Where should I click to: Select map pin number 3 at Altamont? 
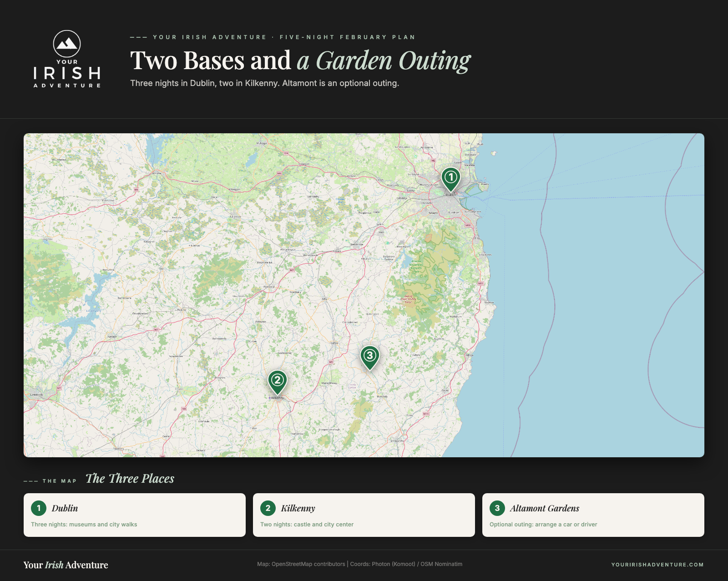pos(369,358)
